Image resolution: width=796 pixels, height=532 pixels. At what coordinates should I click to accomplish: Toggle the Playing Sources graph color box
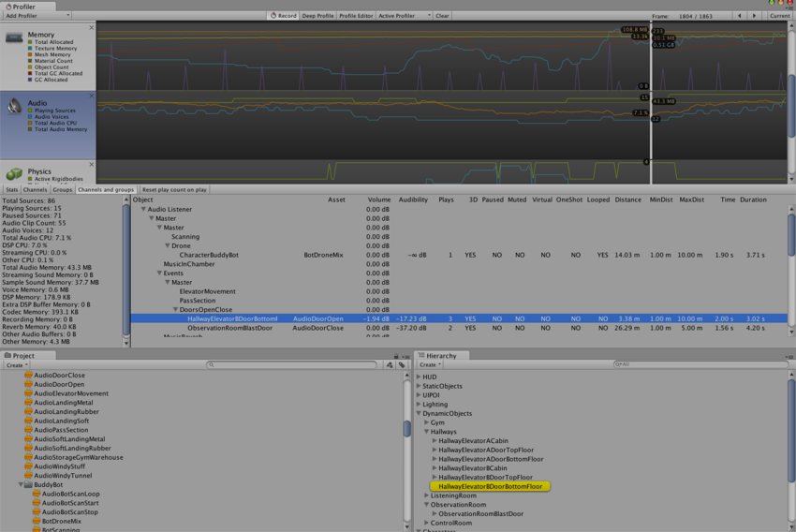pos(30,111)
